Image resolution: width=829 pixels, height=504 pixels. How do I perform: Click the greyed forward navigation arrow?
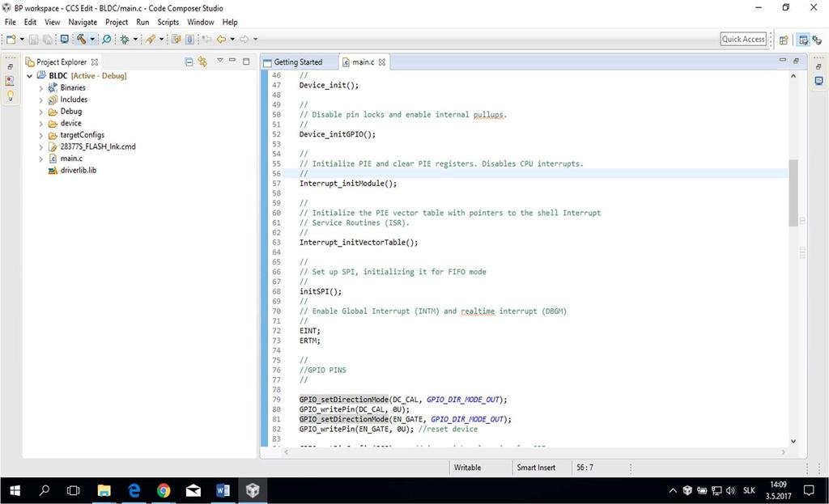coord(244,39)
